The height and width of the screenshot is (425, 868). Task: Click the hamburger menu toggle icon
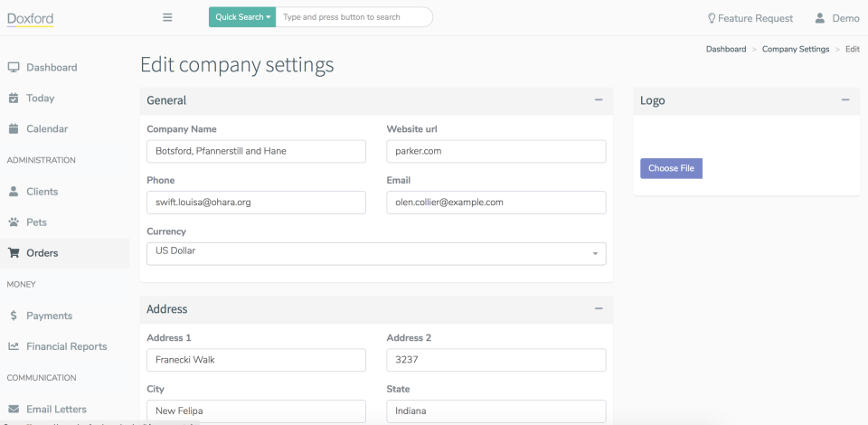point(167,17)
